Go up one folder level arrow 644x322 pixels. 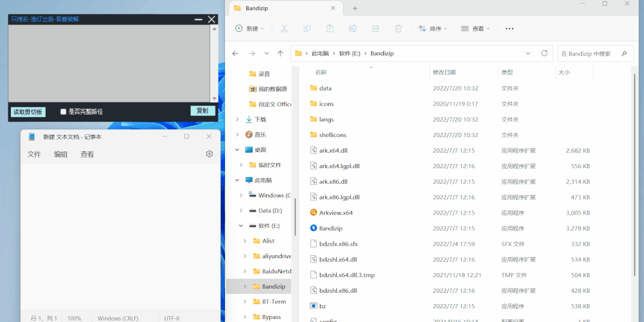(x=280, y=53)
